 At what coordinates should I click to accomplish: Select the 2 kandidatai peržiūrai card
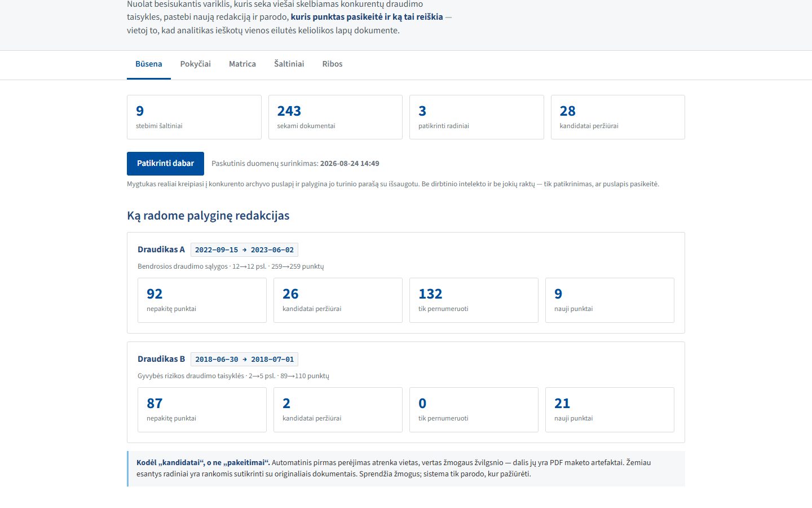point(338,410)
